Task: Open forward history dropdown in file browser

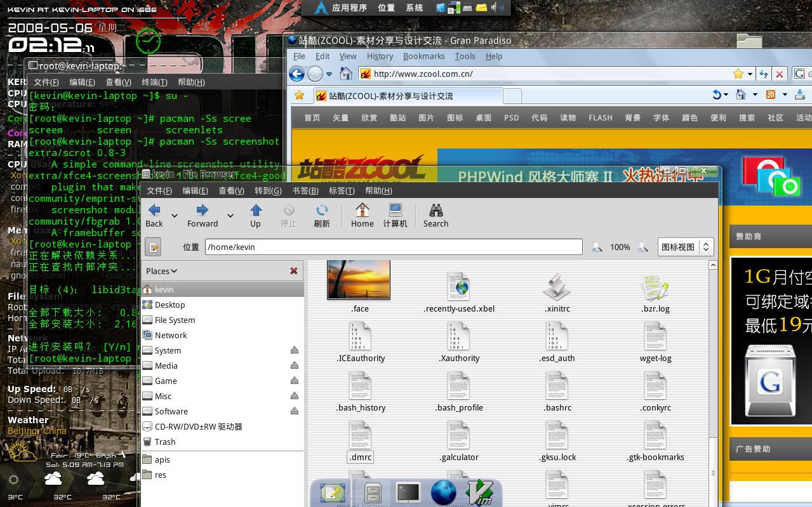Action: [x=230, y=216]
